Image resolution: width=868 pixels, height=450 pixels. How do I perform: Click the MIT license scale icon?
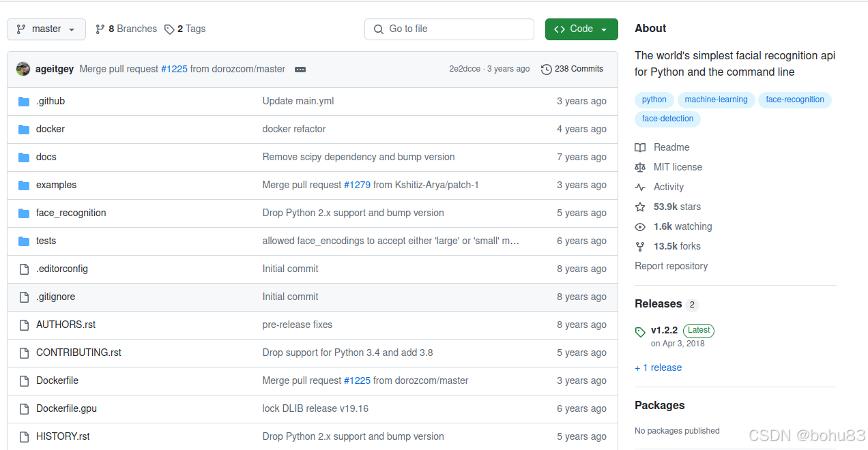640,167
